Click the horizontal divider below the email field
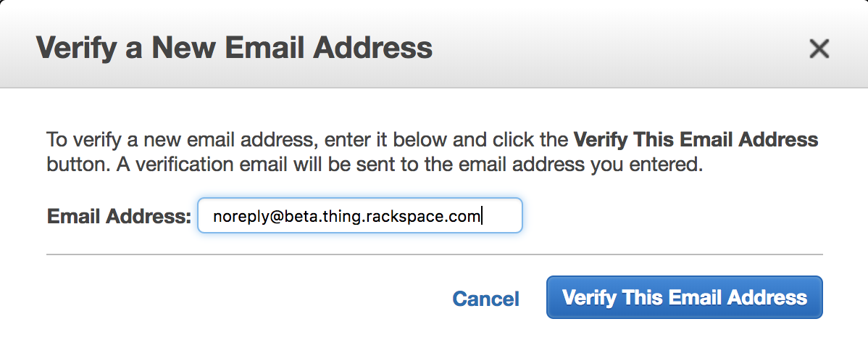The image size is (868, 348). point(435,254)
